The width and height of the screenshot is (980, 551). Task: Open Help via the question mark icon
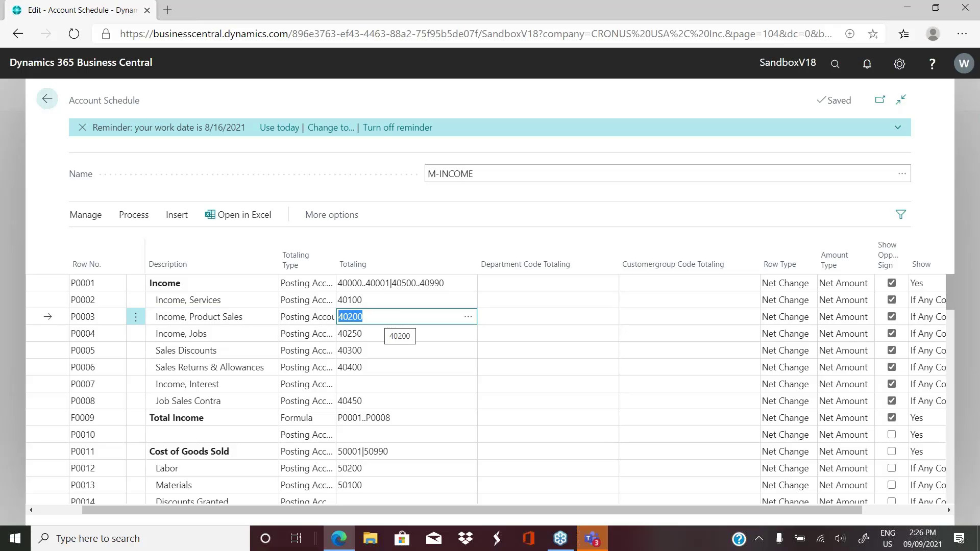tap(932, 63)
